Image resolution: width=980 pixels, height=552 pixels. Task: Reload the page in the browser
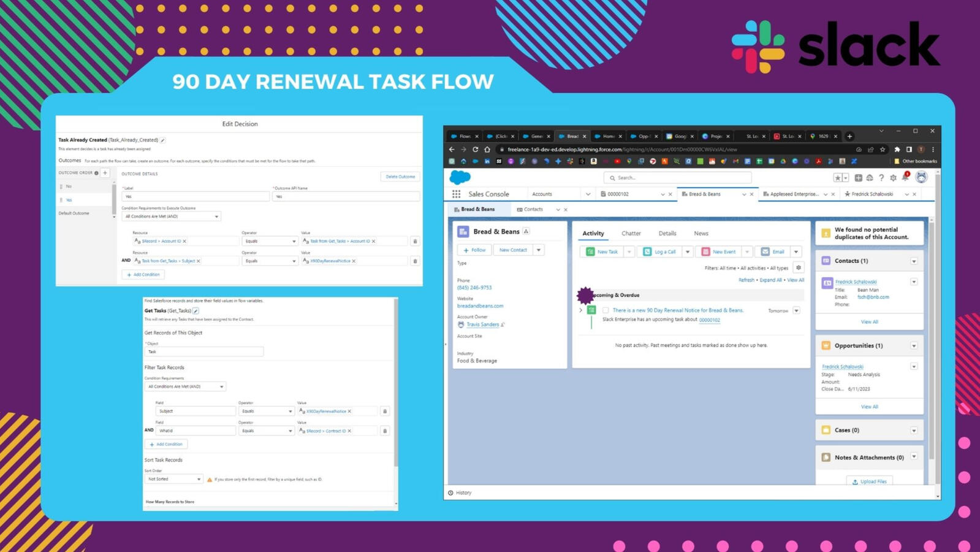(x=475, y=149)
